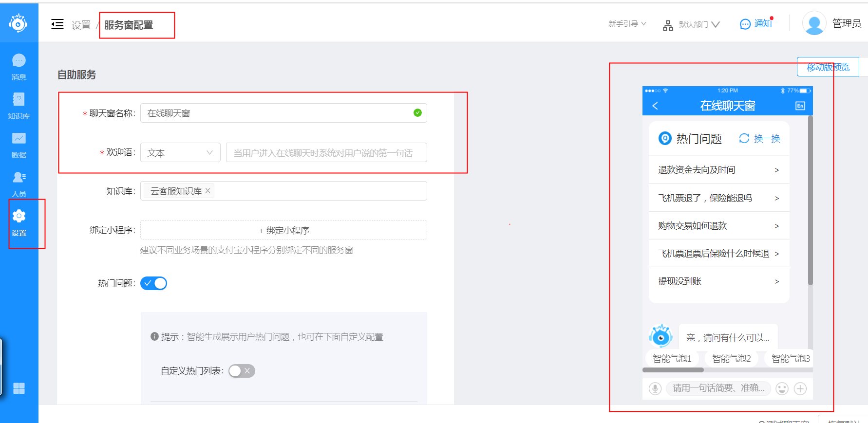
Task: Tap the back arrow in the phone preview
Action: point(655,106)
